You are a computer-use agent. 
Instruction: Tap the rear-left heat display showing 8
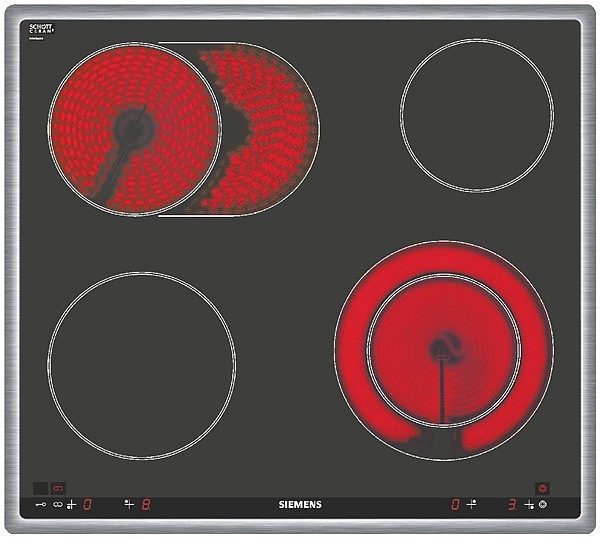pos(146,505)
